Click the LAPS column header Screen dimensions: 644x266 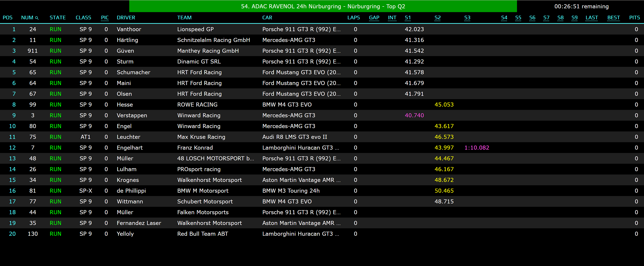coord(353,18)
